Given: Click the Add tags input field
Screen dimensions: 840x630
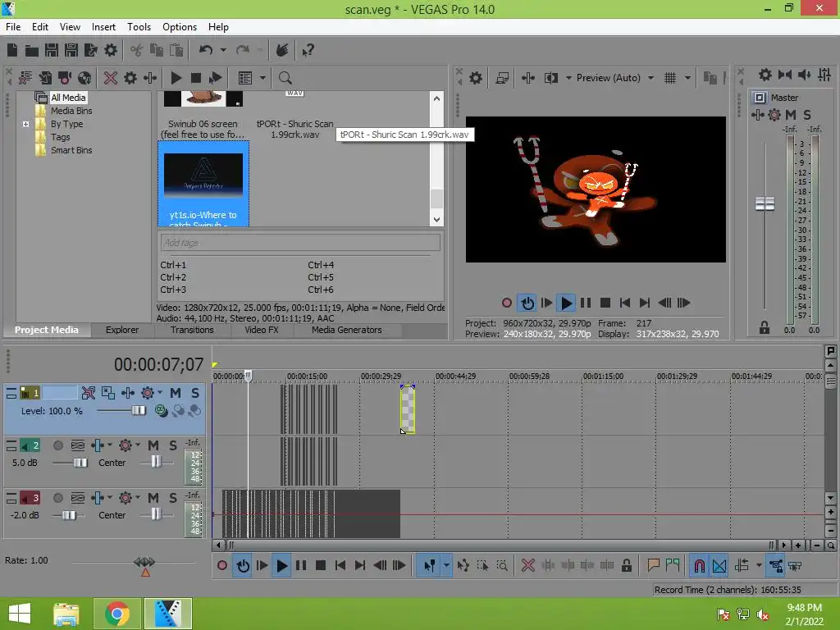Looking at the screenshot, I should pos(300,243).
